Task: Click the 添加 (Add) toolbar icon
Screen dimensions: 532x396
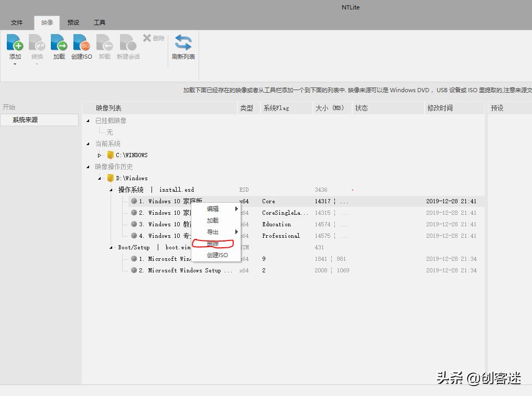Action: tap(15, 47)
